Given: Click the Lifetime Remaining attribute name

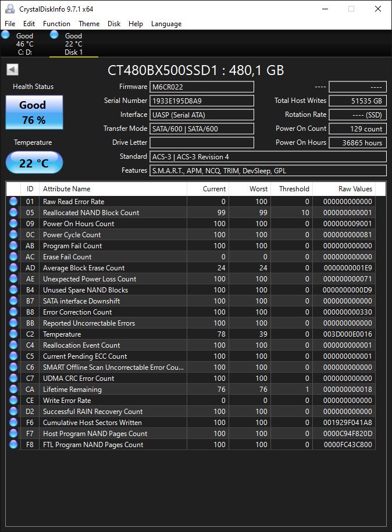Looking at the screenshot, I should click(x=72, y=390).
